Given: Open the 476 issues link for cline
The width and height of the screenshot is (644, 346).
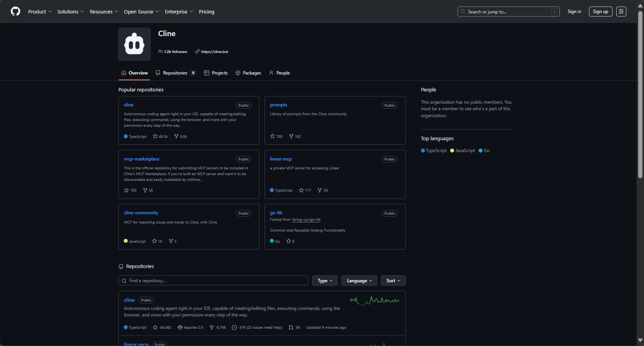Looking at the screenshot, I should pos(257,328).
